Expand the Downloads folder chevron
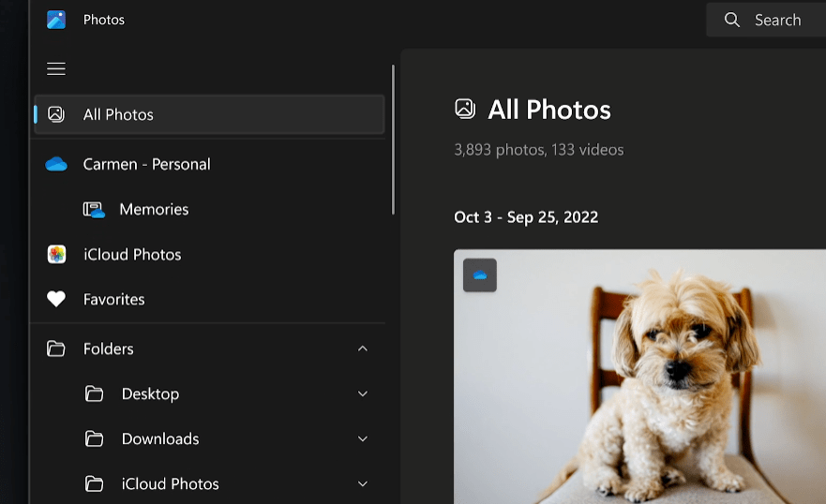Screen dimensions: 826x504 [363, 439]
